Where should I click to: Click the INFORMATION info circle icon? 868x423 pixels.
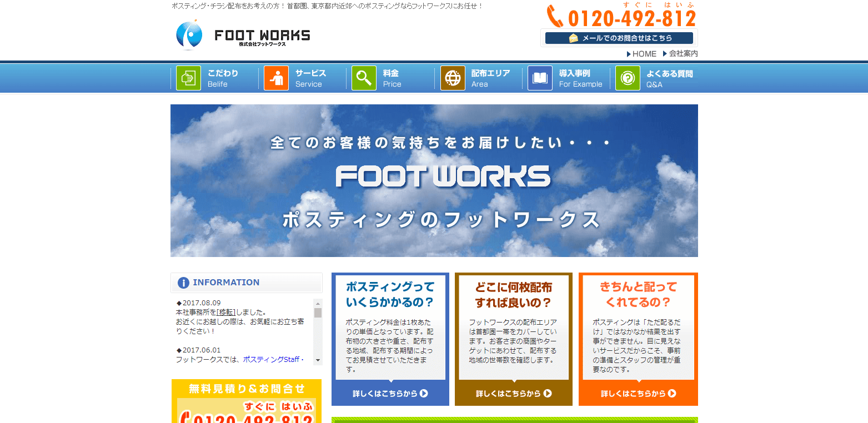point(183,283)
